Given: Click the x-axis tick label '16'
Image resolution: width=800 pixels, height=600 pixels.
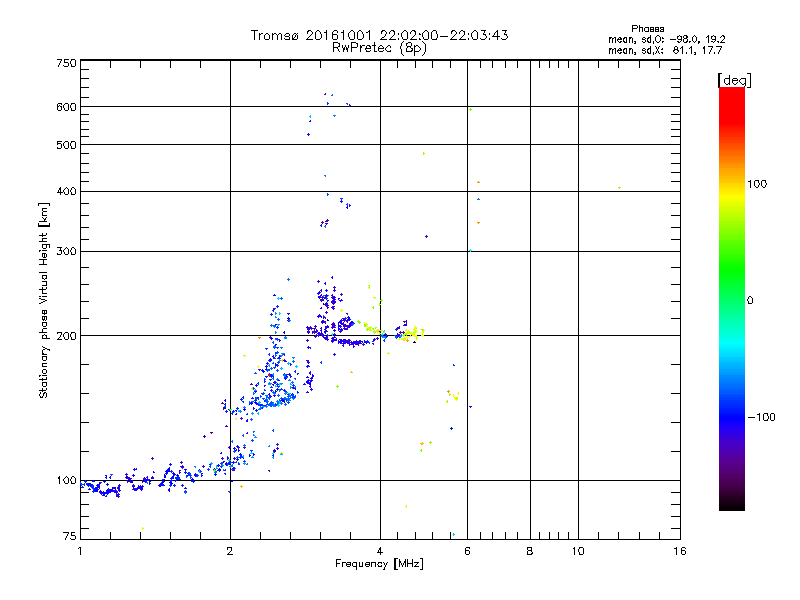Looking at the screenshot, I should point(680,551).
